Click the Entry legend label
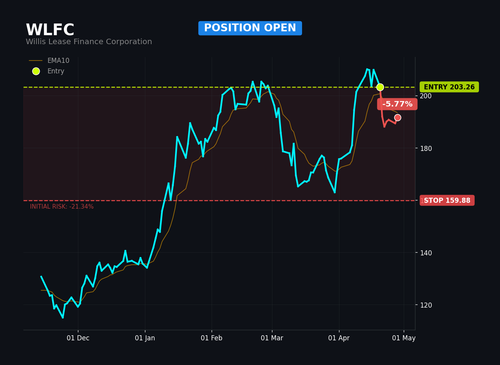This screenshot has width=500, height=365. click(56, 71)
